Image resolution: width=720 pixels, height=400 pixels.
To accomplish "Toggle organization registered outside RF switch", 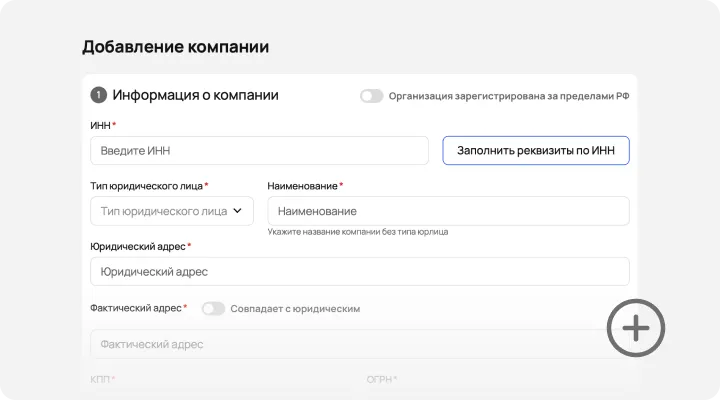I will (x=372, y=96).
